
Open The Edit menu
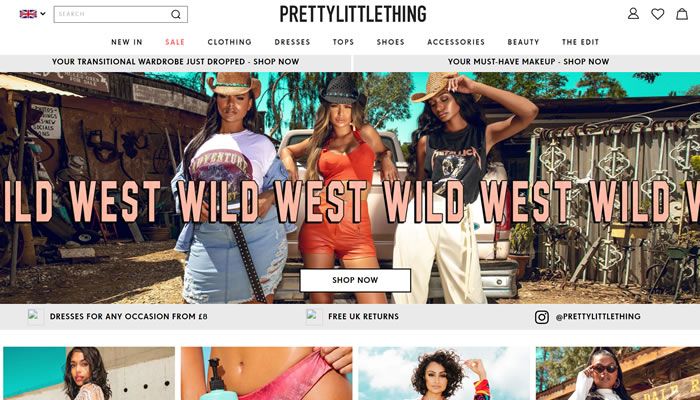580,42
